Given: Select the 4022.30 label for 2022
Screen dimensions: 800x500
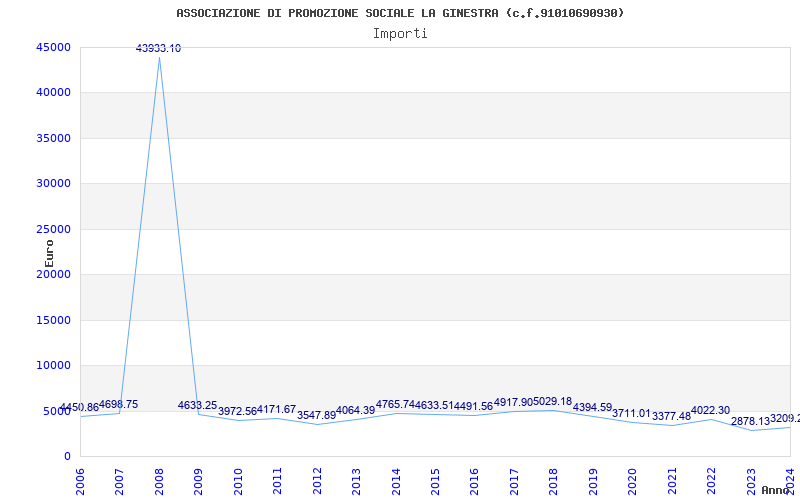Looking at the screenshot, I should pos(710,411).
